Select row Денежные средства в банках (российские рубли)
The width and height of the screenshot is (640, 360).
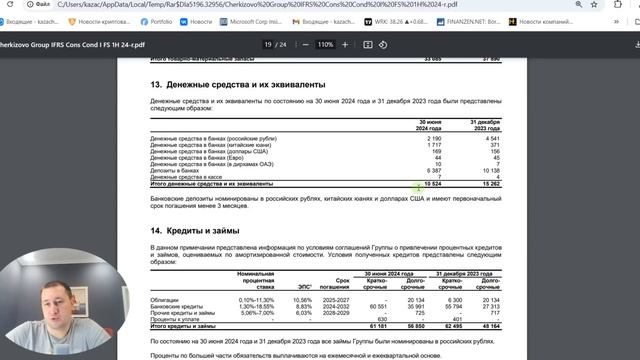326,138
